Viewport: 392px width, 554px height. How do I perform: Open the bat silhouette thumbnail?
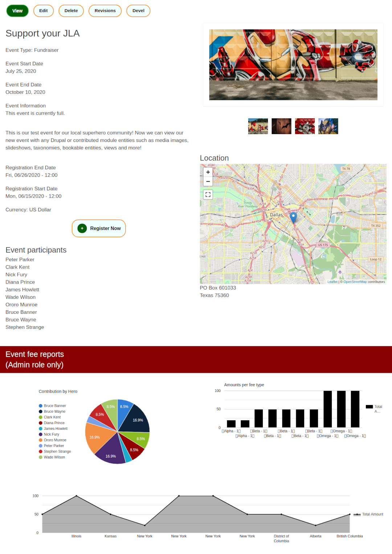click(x=281, y=126)
